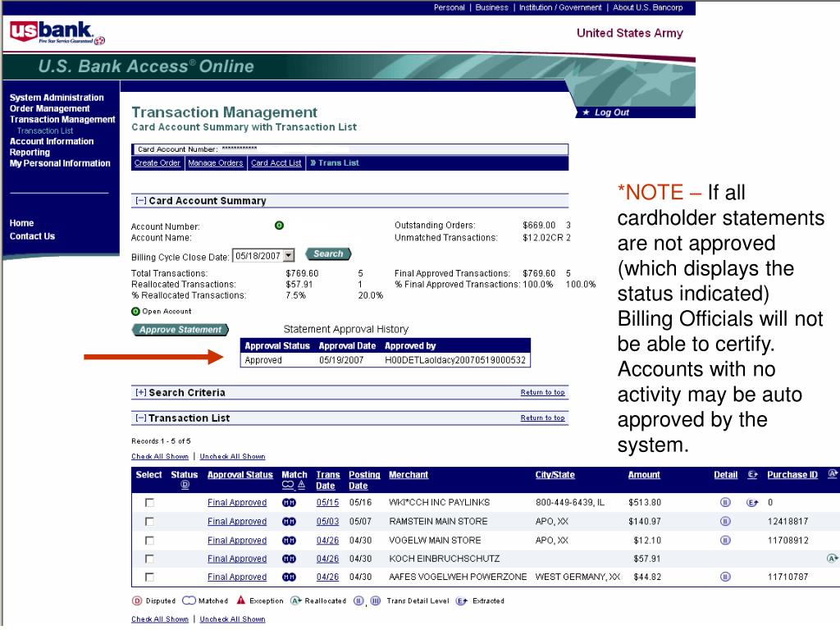This screenshot has height=630, width=840.
Task: Click Disputed icon under Status column header
Action: 185,485
